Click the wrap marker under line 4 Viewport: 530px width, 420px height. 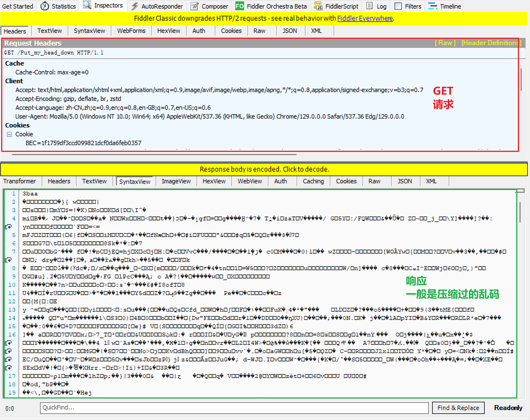tap(8, 227)
